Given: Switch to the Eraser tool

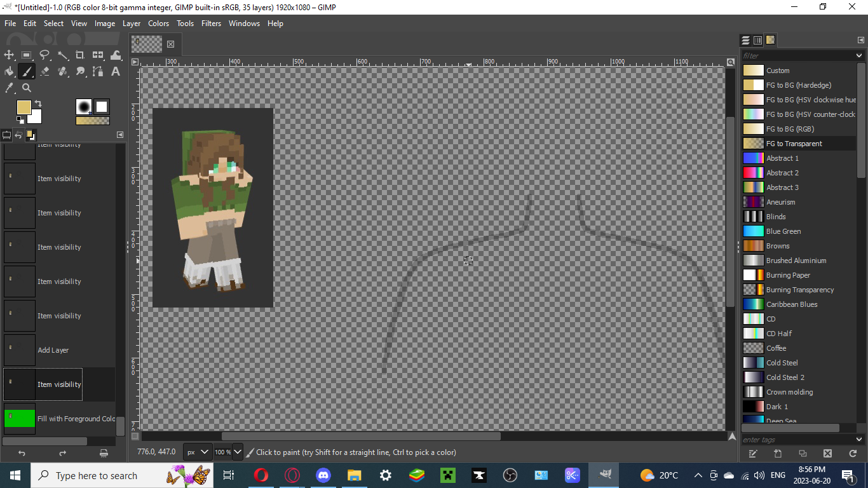Looking at the screenshot, I should click(44, 72).
